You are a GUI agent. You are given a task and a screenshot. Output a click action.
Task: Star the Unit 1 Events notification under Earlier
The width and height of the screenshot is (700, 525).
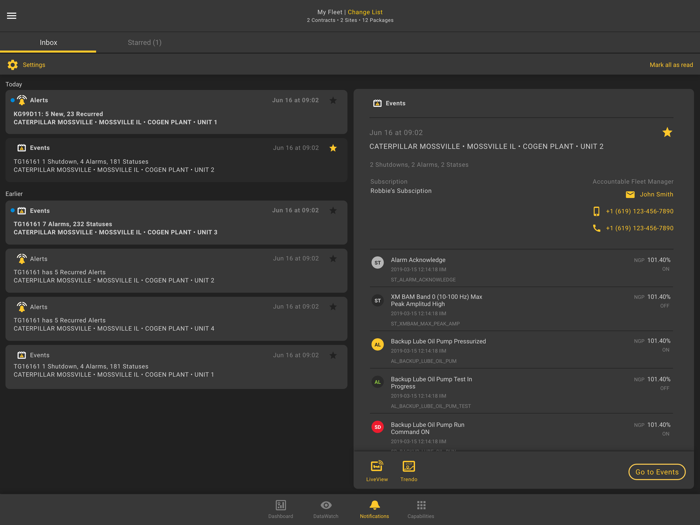tap(333, 356)
